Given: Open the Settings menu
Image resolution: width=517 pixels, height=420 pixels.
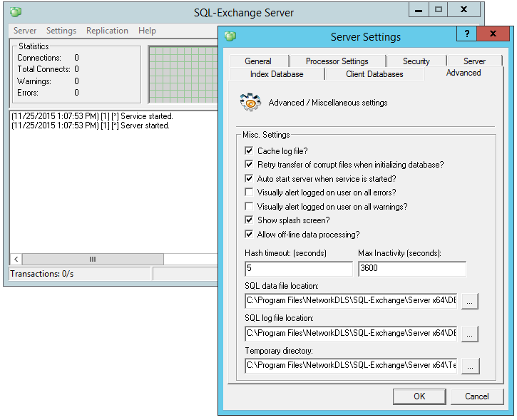Looking at the screenshot, I should coord(61,31).
